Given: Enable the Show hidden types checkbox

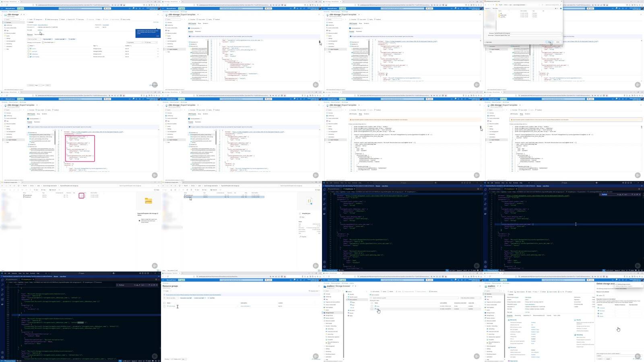Looking at the screenshot, I should click(43, 42).
